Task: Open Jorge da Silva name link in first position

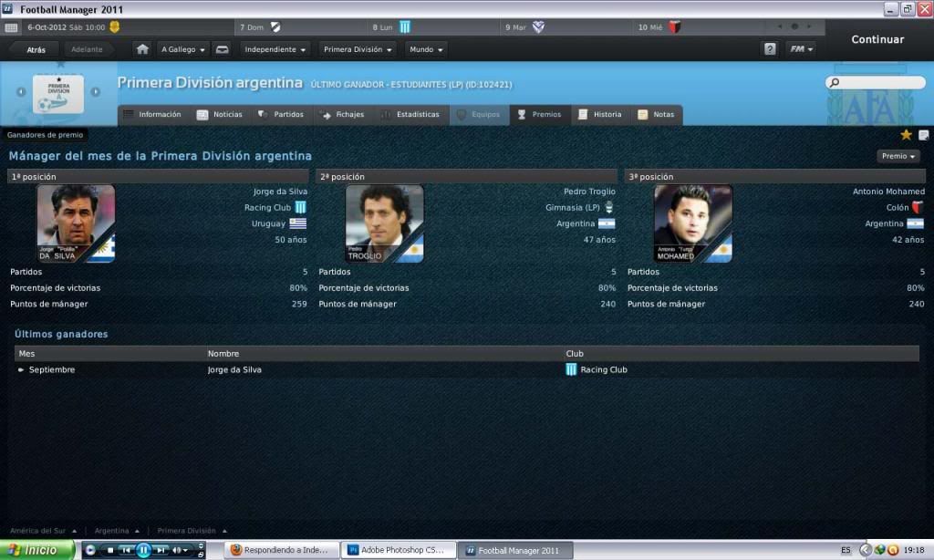Action: pos(280,192)
